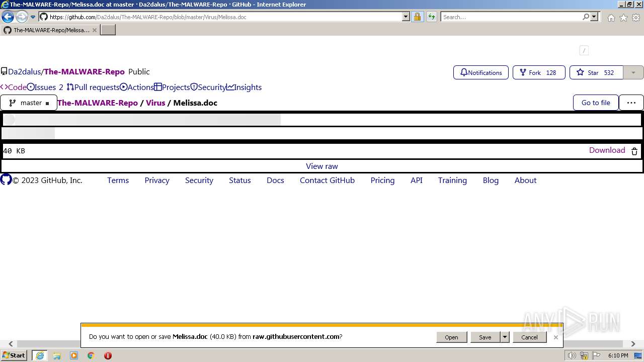Click the View raw link

322,166
